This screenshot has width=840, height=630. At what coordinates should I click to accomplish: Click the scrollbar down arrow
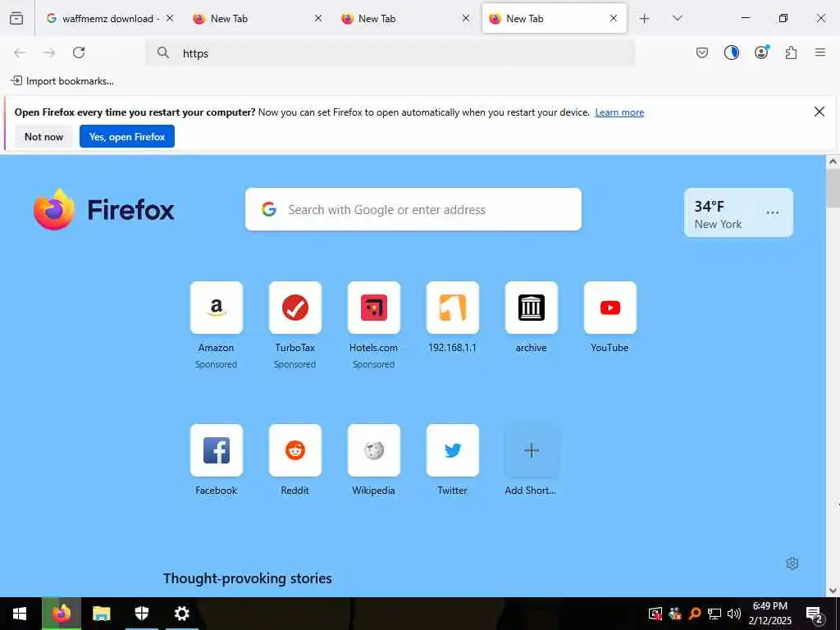tap(833, 591)
